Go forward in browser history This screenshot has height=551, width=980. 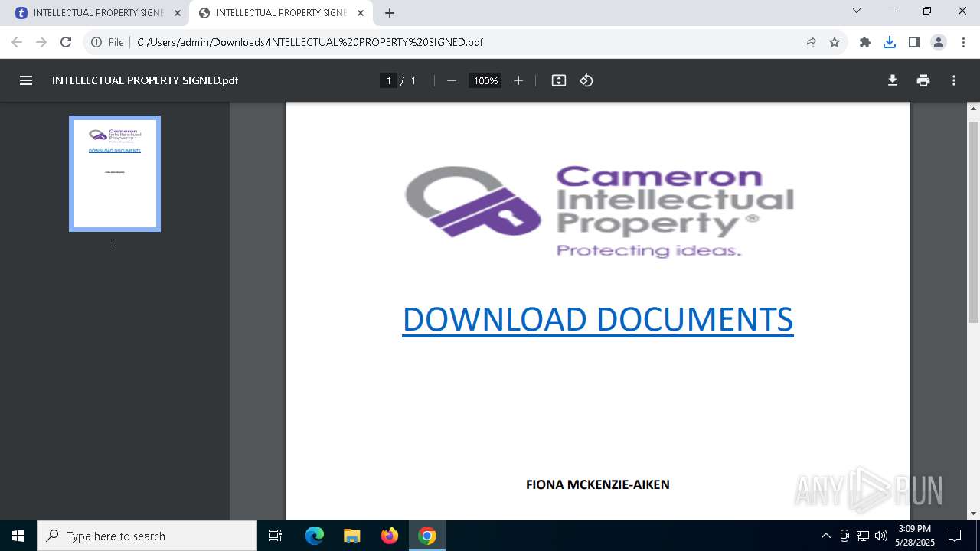41,42
